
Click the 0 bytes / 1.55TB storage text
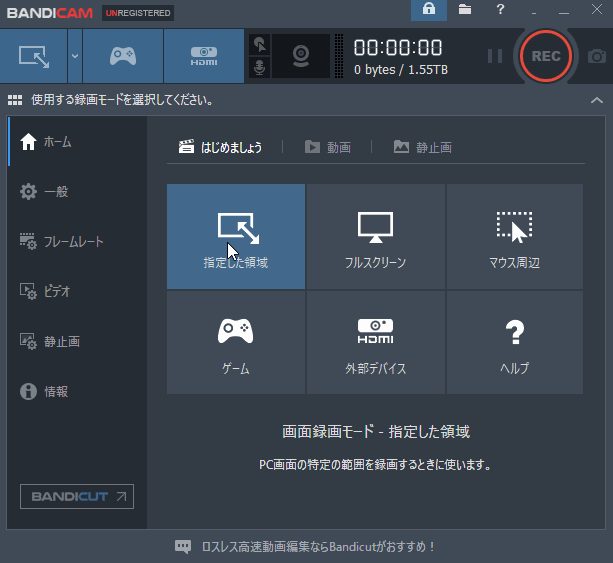click(401, 70)
